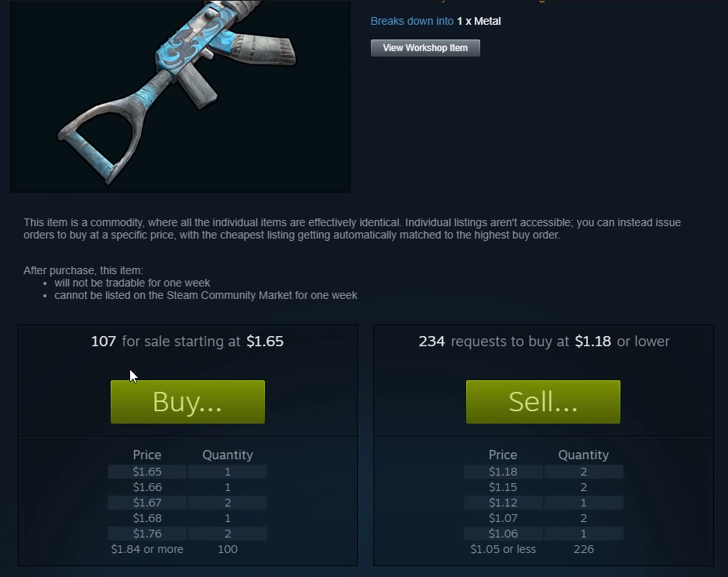This screenshot has width=728, height=577.
Task: Click the green Buy button
Action: [x=187, y=401]
